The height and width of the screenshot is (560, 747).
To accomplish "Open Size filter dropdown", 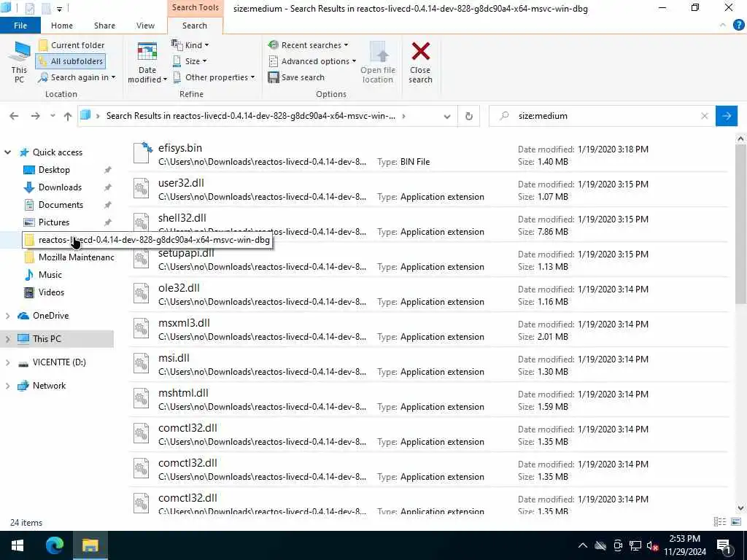I will coord(190,61).
